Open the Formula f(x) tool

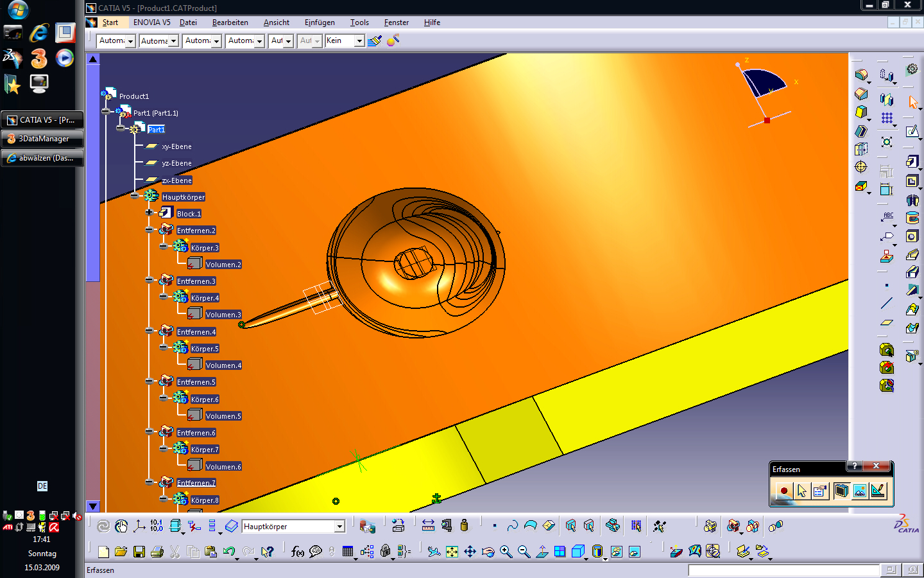pos(297,552)
